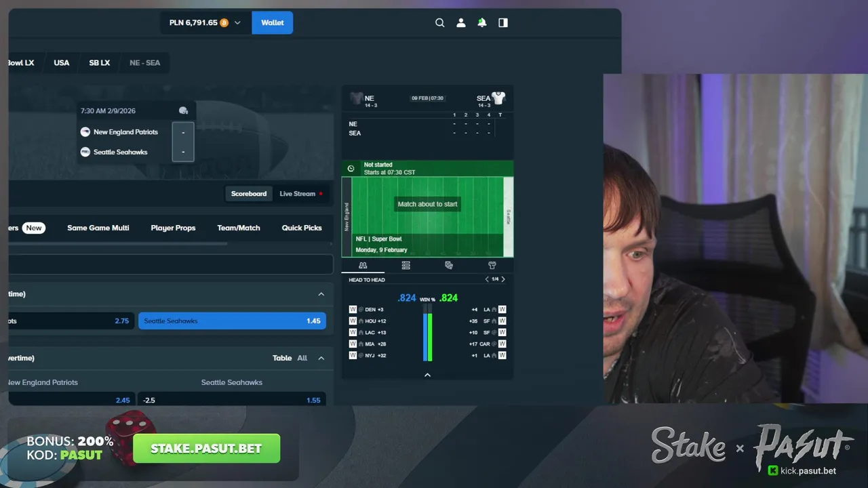Collapse the overtime handicap section chevron
The height and width of the screenshot is (488, 868).
click(x=321, y=358)
